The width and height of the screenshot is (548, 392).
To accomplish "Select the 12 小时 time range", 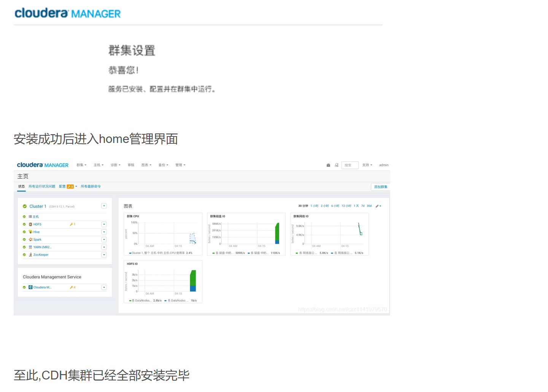I will coord(346,206).
